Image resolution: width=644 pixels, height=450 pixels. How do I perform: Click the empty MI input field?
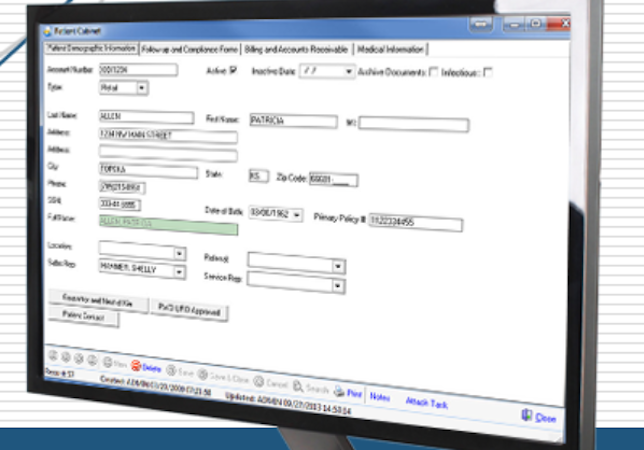pos(414,124)
